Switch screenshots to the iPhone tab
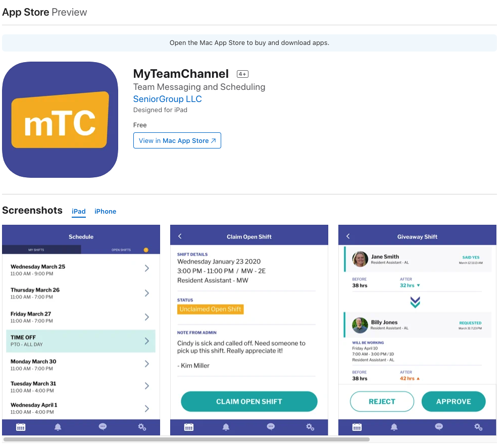504x447 pixels. (x=105, y=212)
